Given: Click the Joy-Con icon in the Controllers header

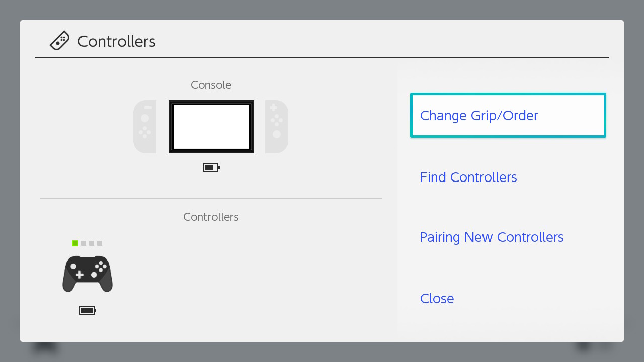Looking at the screenshot, I should [59, 41].
